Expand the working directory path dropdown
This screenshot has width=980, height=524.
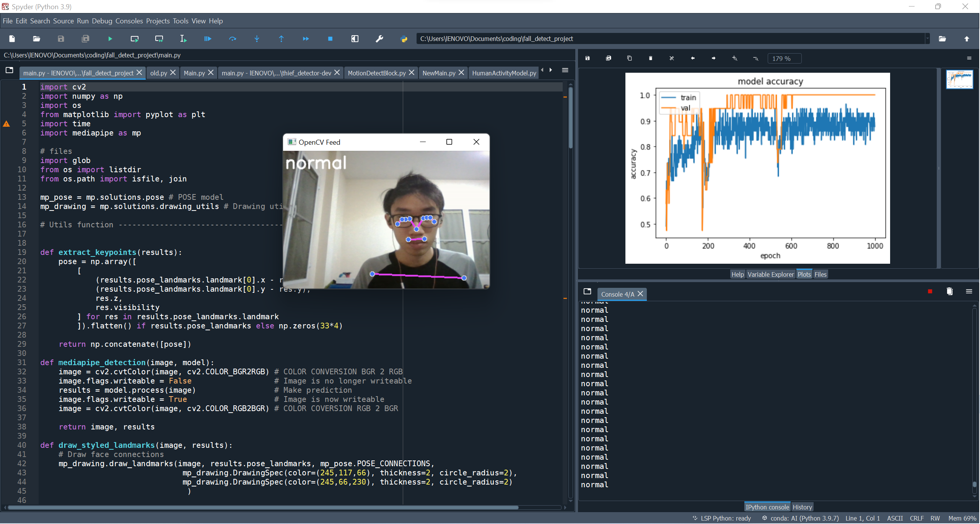point(927,39)
